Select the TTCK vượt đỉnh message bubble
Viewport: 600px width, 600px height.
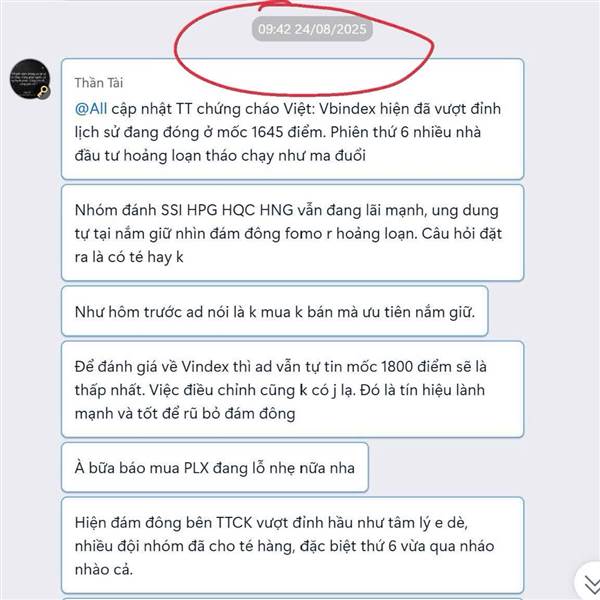pyautogui.click(x=292, y=545)
